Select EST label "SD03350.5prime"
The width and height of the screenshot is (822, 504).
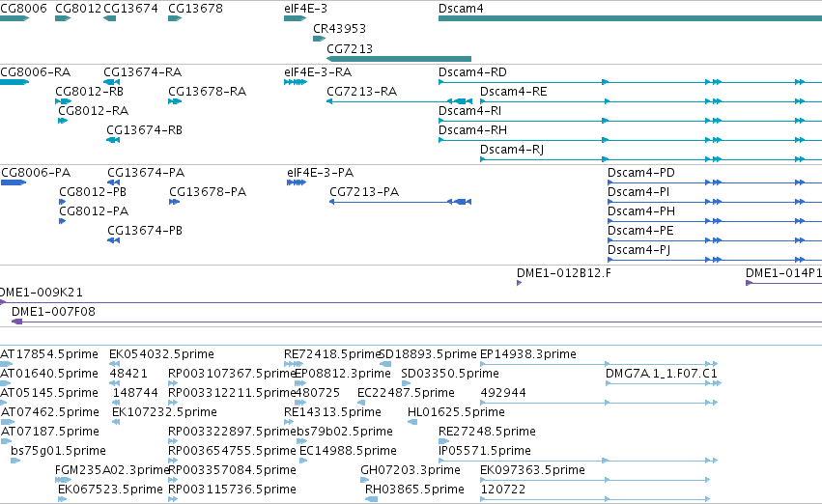point(450,374)
